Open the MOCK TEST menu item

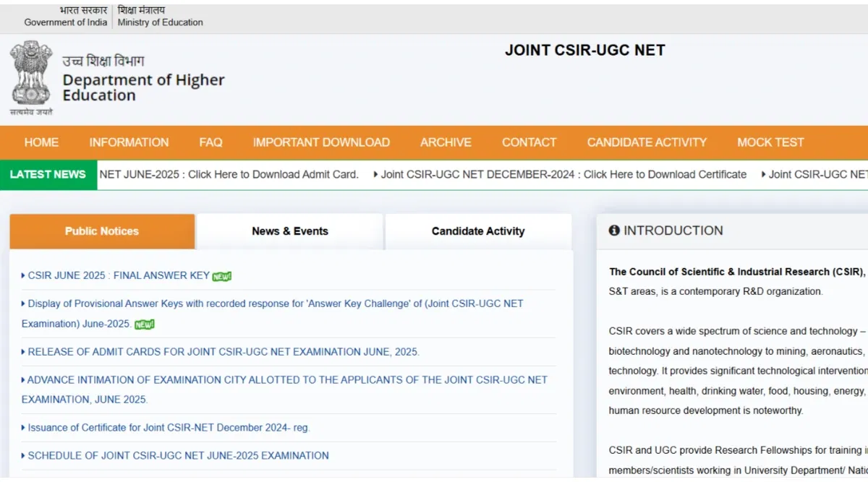(x=770, y=142)
